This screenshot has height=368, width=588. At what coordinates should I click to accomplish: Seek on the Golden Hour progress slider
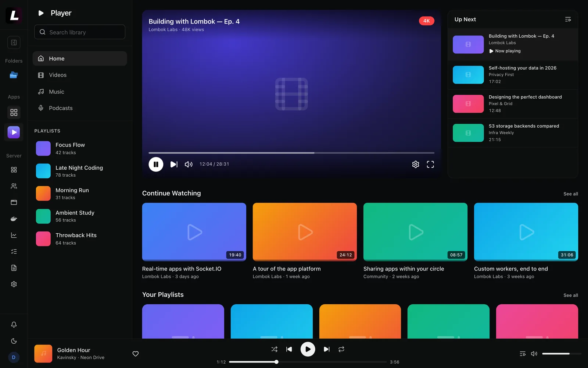(308, 362)
